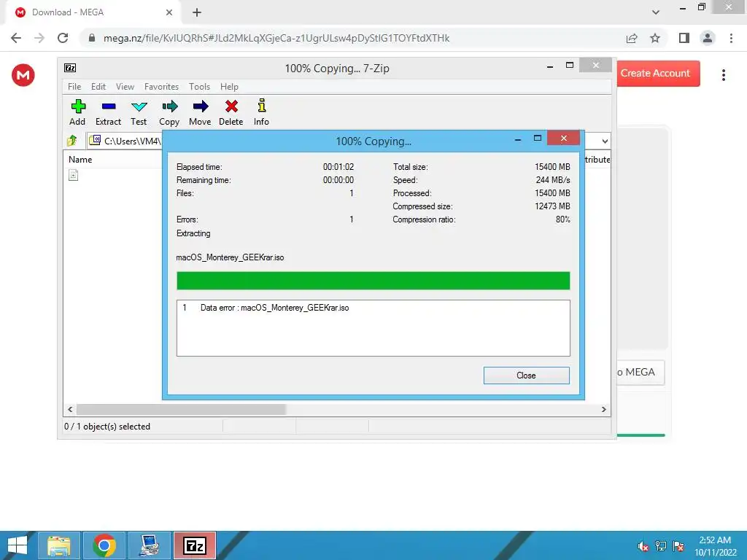Click the 7-Zip taskbar icon

pos(194,545)
